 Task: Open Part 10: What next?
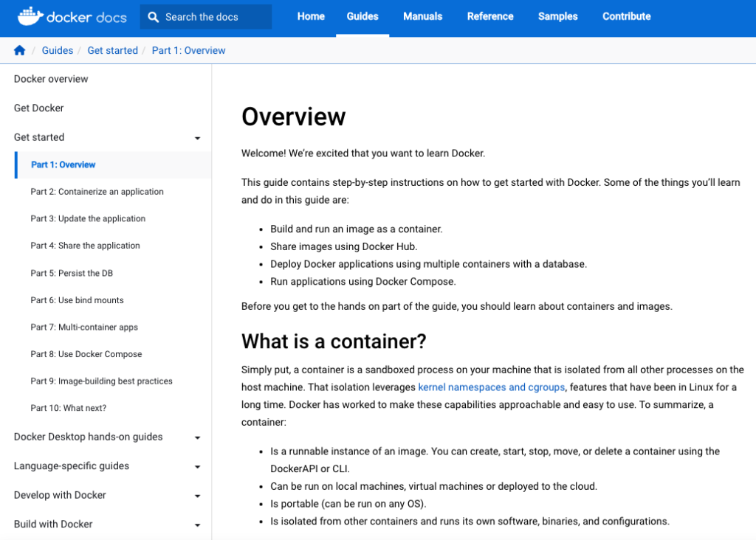point(69,408)
